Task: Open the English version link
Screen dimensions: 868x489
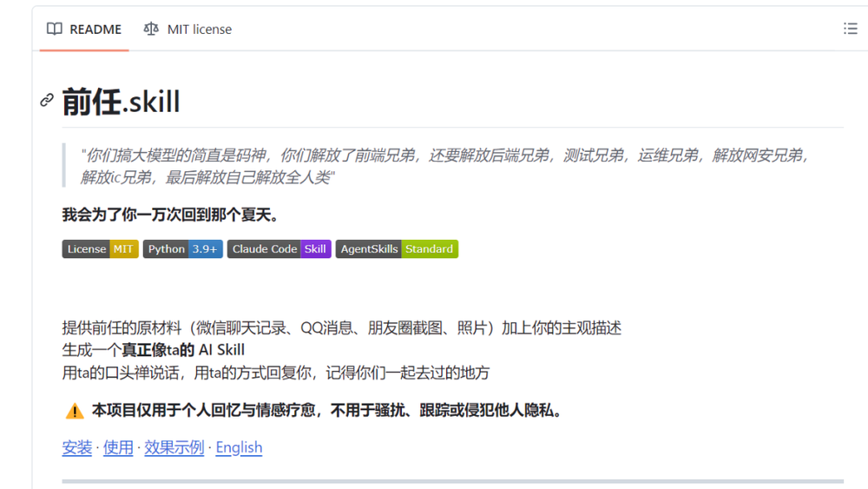Action: pos(239,447)
